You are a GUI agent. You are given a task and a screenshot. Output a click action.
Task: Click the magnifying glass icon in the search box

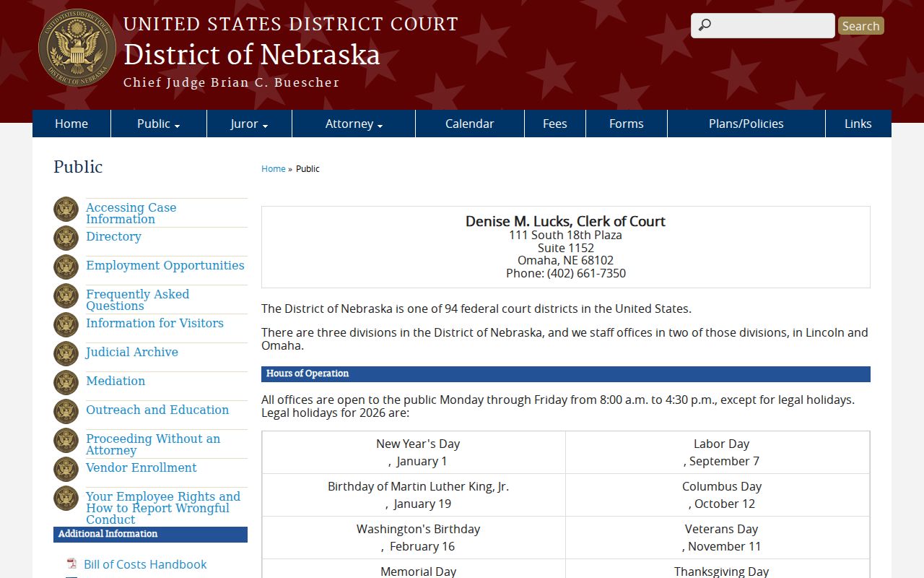pos(705,25)
